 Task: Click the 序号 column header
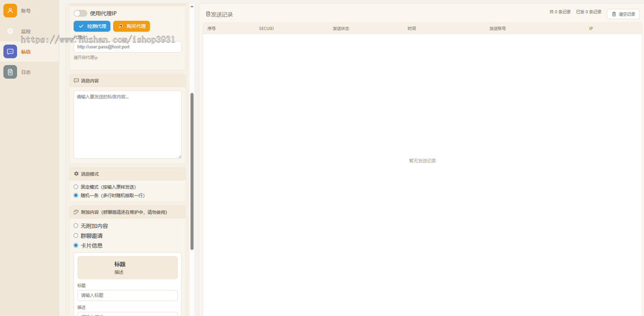[x=211, y=28]
